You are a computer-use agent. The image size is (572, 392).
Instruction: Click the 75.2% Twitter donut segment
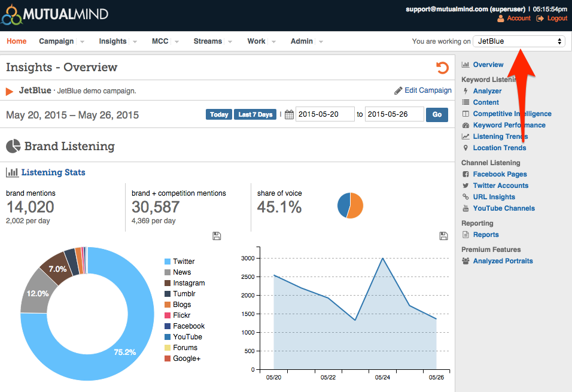[x=125, y=352]
